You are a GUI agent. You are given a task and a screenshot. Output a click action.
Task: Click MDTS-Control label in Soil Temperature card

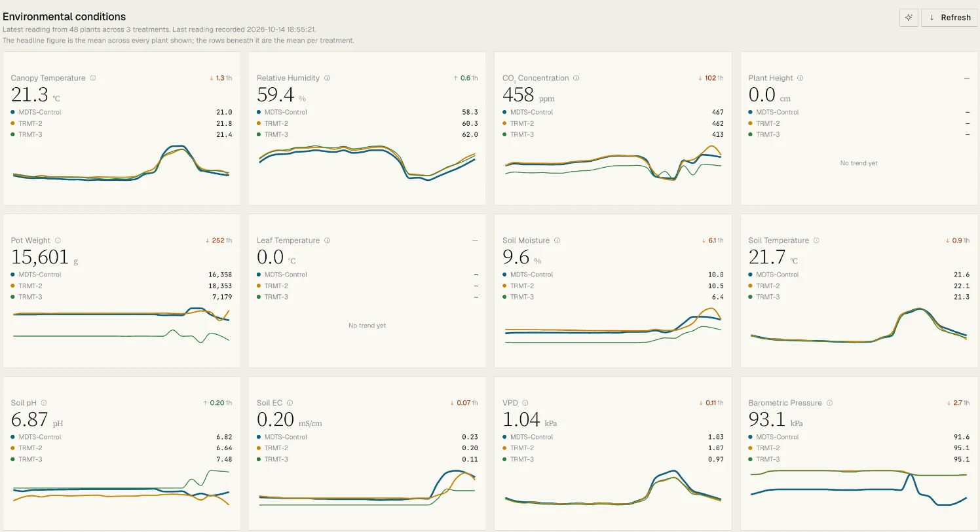(x=778, y=275)
